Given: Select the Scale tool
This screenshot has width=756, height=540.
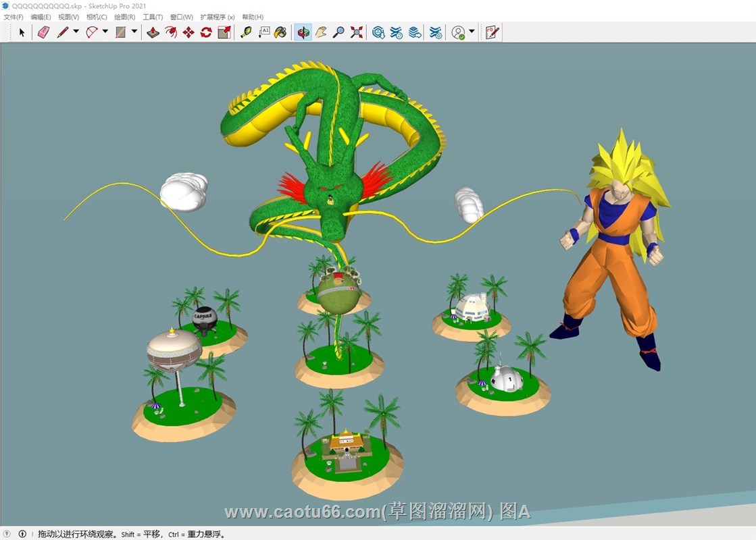Looking at the screenshot, I should [x=224, y=33].
